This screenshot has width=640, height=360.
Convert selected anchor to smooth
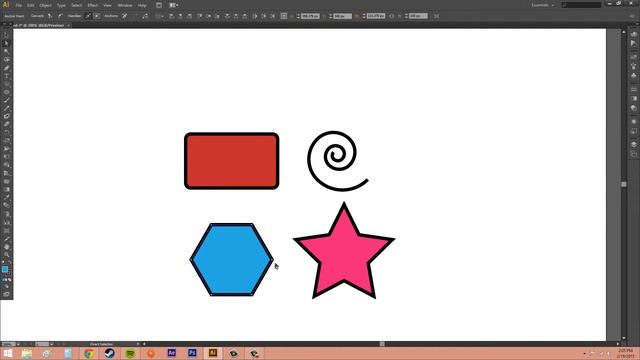tap(60, 16)
